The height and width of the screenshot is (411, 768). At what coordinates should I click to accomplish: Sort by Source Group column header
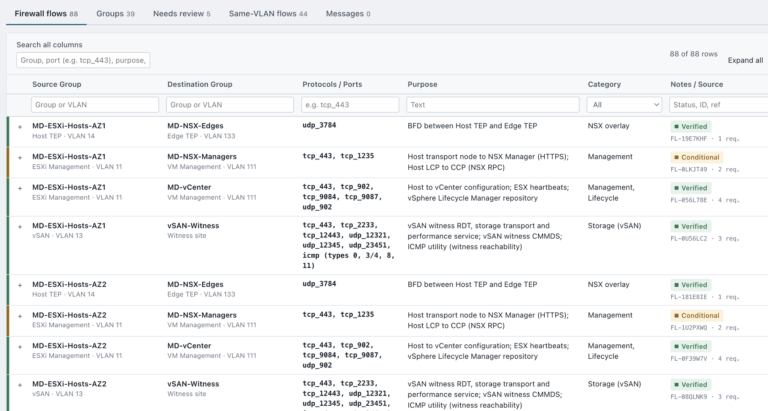[x=57, y=84]
